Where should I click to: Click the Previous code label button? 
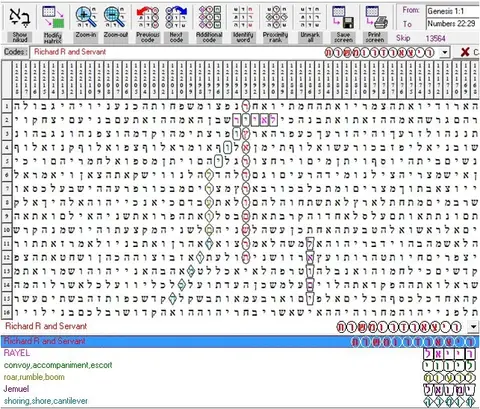tap(148, 37)
